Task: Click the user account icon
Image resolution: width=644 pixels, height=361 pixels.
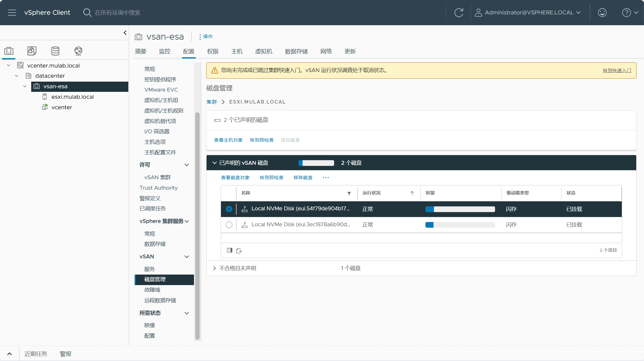Action: [x=478, y=13]
